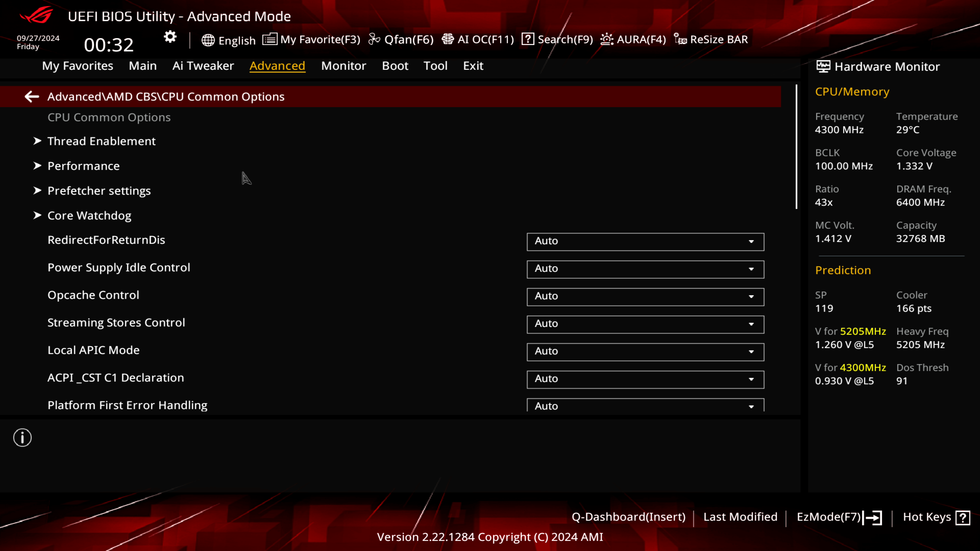Open AURA lighting settings

tap(633, 39)
